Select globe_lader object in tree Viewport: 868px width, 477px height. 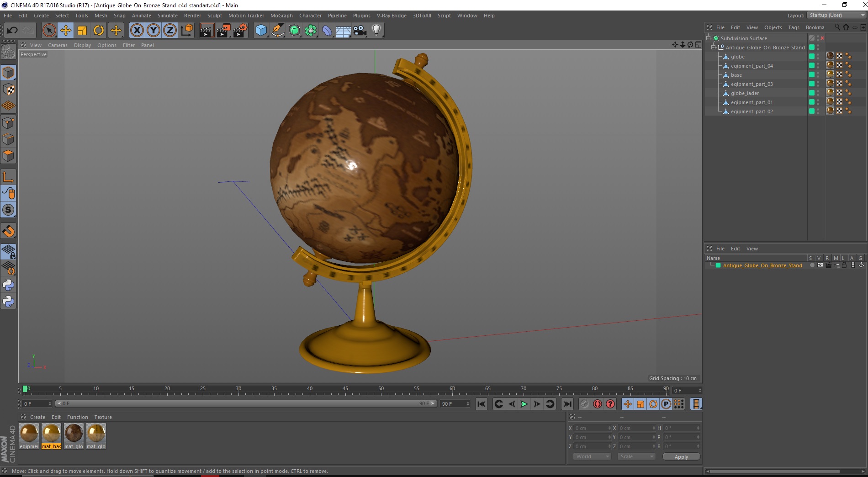[x=745, y=93]
